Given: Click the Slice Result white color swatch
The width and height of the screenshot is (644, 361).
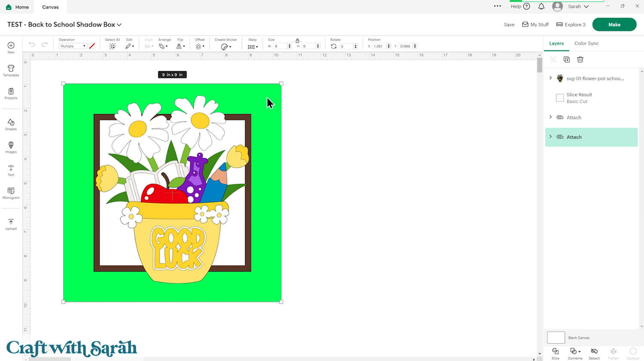Looking at the screenshot, I should click(560, 98).
